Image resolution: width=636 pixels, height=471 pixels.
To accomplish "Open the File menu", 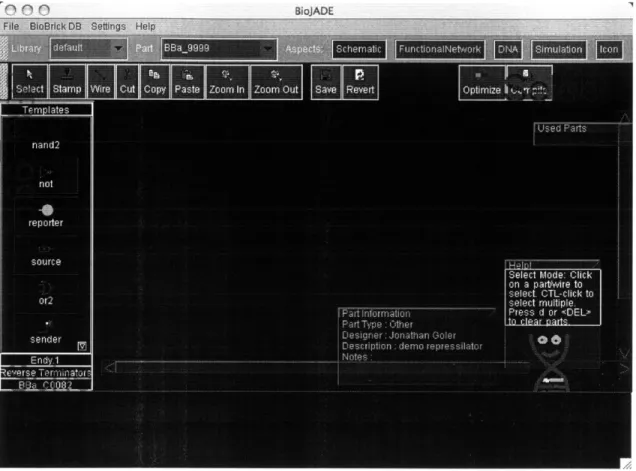I will point(11,26).
